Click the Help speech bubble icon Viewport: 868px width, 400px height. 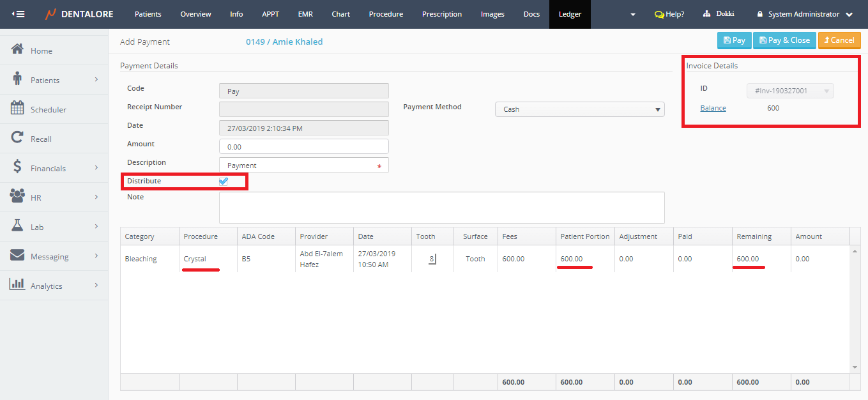tap(659, 14)
